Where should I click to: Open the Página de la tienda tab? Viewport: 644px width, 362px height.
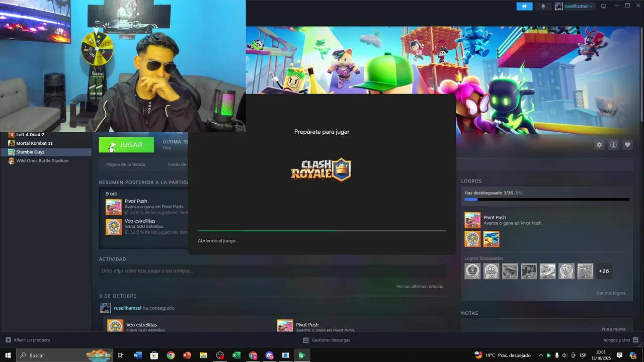coord(125,164)
